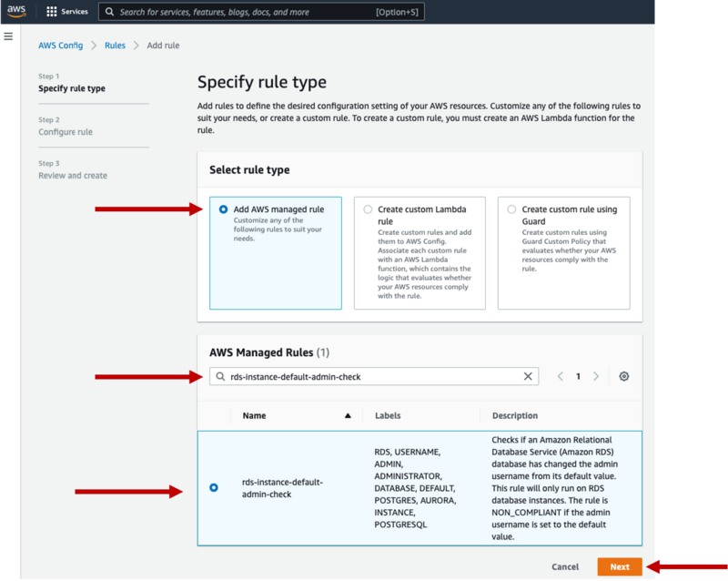The image size is (728, 581).
Task: Click magnifier icon in rules filter box
Action: [220, 376]
